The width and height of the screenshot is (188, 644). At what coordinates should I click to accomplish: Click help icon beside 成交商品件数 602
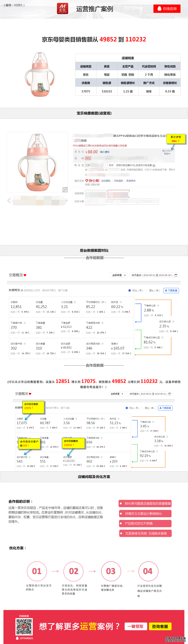102,457
